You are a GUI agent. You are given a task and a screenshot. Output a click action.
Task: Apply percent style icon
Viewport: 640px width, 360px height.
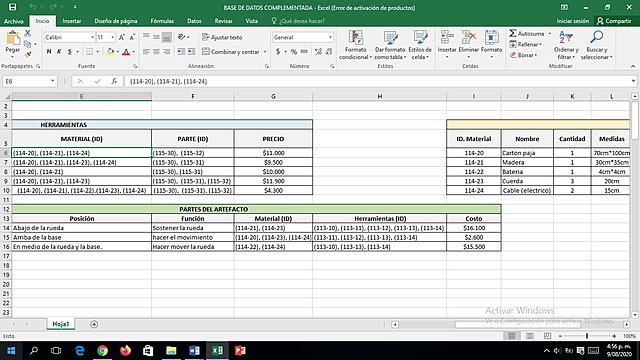point(293,52)
